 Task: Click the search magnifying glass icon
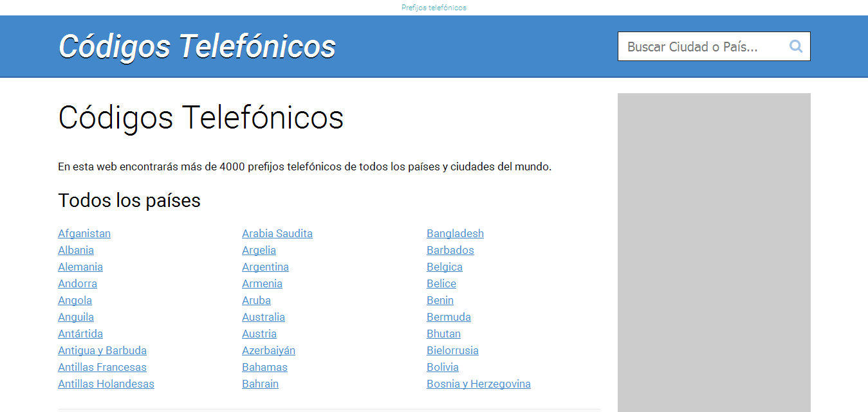tap(795, 46)
